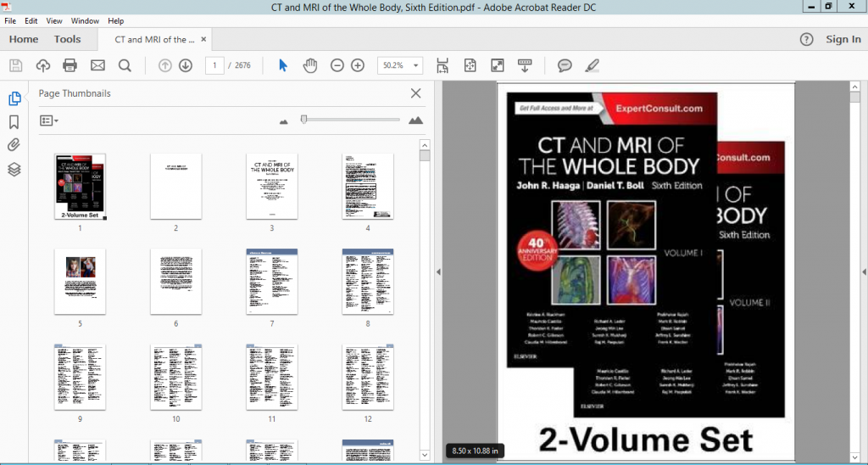
Task: Click thumbnails panel scroll up arrow
Action: pos(425,145)
